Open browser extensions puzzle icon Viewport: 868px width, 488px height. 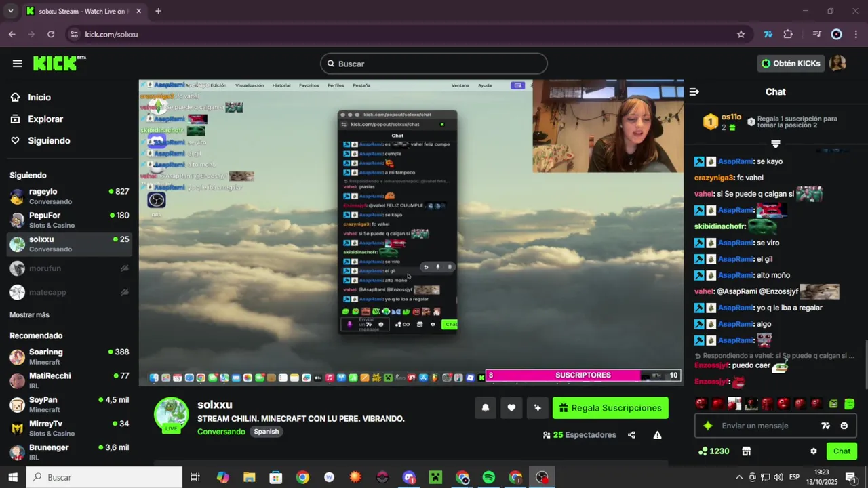[788, 34]
